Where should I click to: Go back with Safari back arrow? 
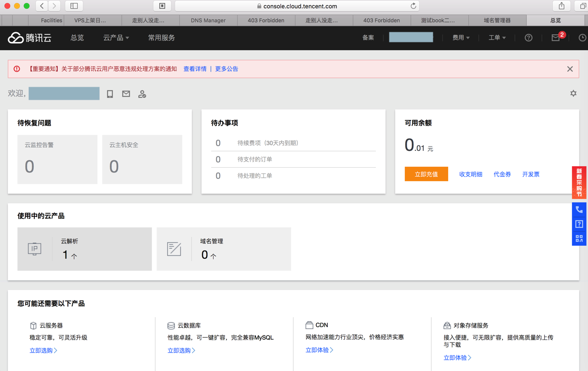point(42,6)
